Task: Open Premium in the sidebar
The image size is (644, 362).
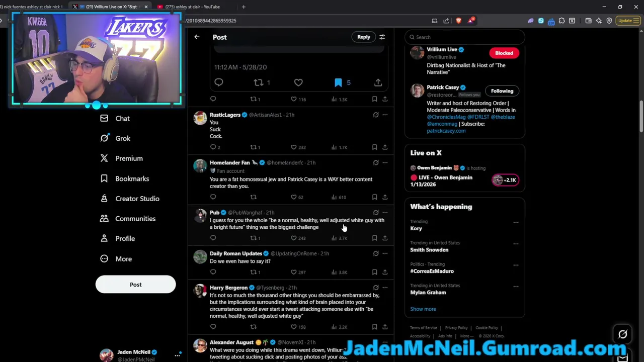Action: tap(121, 158)
